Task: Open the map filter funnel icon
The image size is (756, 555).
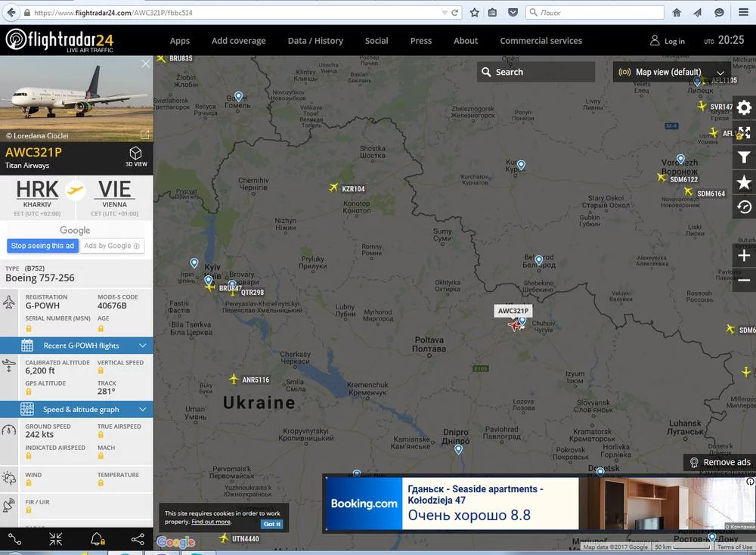Action: click(744, 157)
